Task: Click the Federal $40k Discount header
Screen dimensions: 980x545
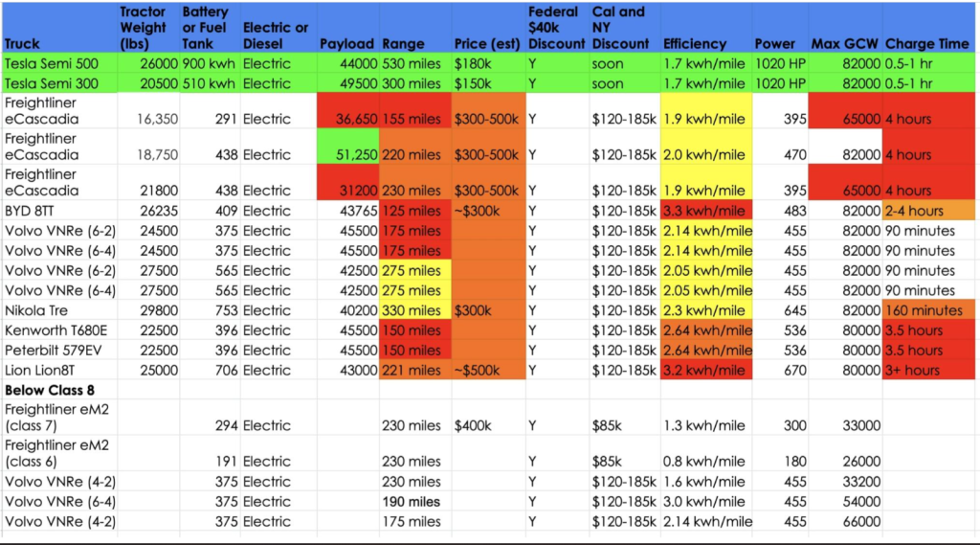Action: [557, 28]
